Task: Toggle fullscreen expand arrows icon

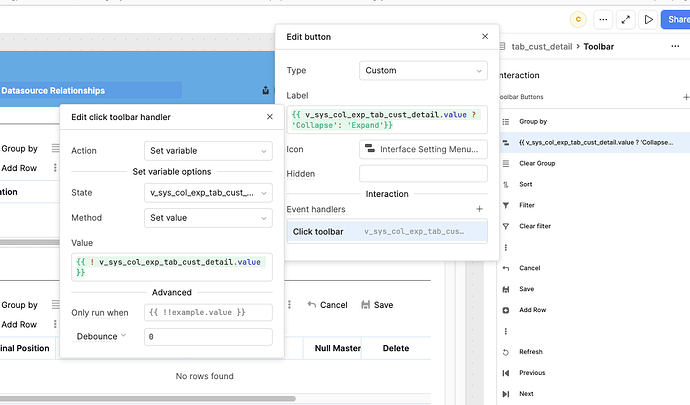Action: click(x=625, y=19)
